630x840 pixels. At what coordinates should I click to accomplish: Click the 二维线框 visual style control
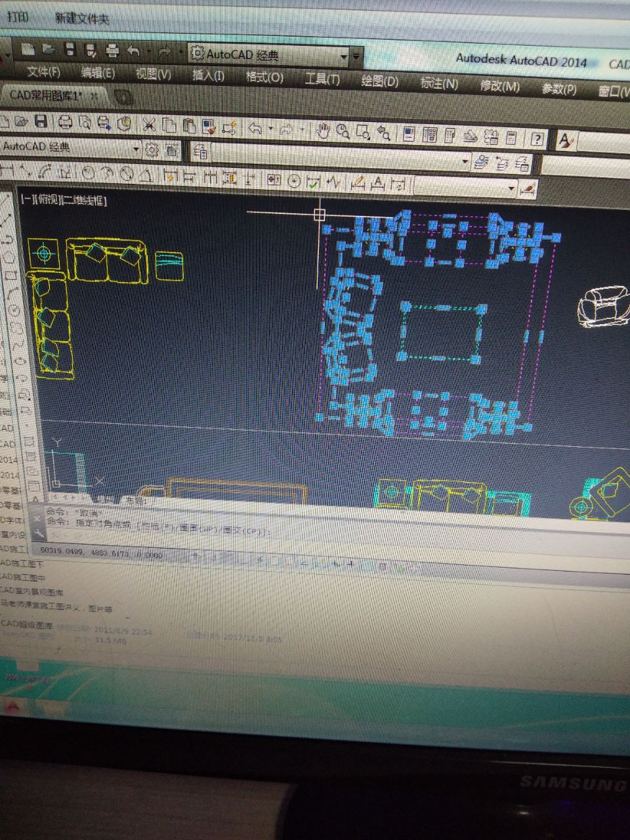[85, 201]
